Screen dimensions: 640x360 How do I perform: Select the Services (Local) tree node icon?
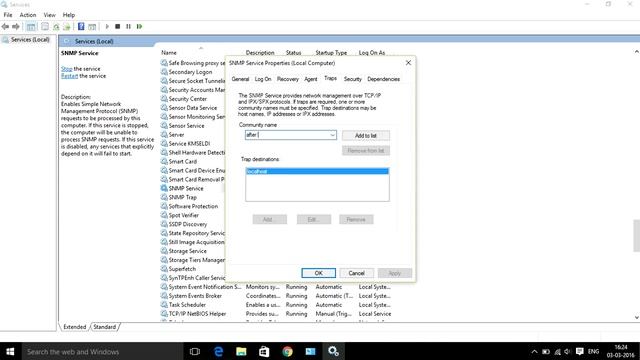[x=5, y=40]
